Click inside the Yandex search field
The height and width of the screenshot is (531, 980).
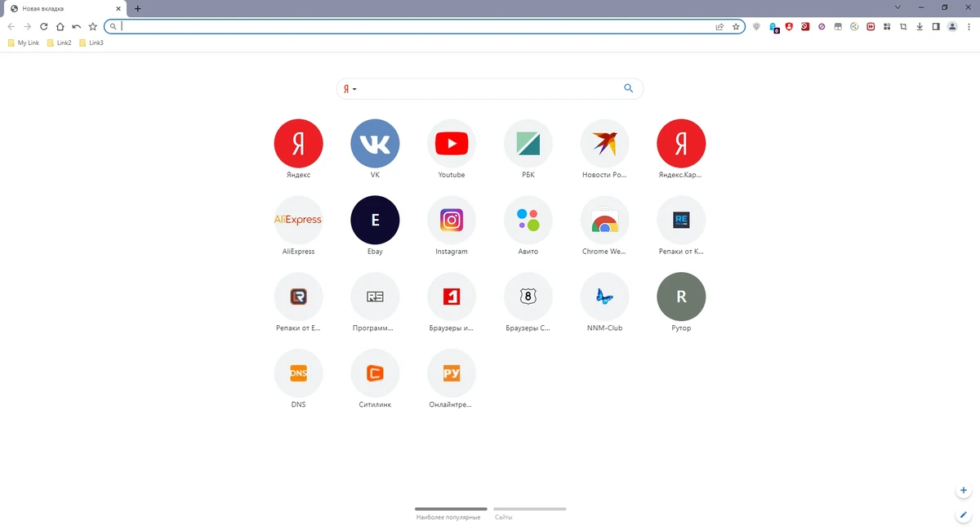[x=488, y=88]
